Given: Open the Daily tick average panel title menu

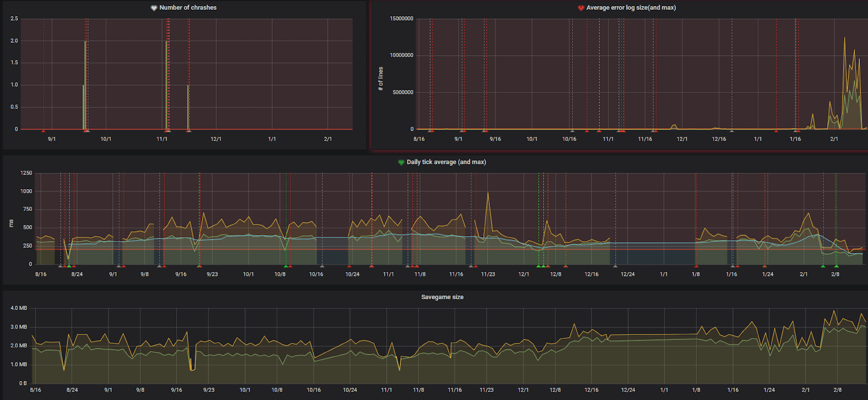Looking at the screenshot, I should [x=446, y=162].
